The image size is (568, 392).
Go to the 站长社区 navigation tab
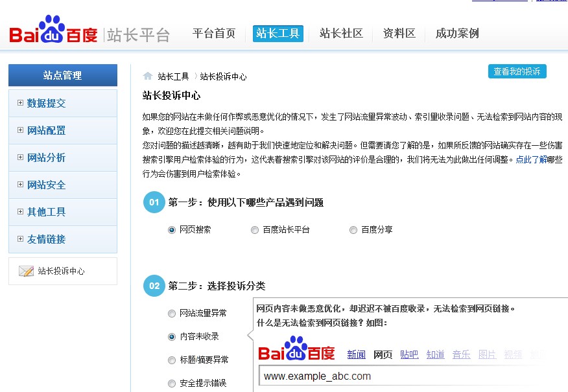(x=341, y=34)
